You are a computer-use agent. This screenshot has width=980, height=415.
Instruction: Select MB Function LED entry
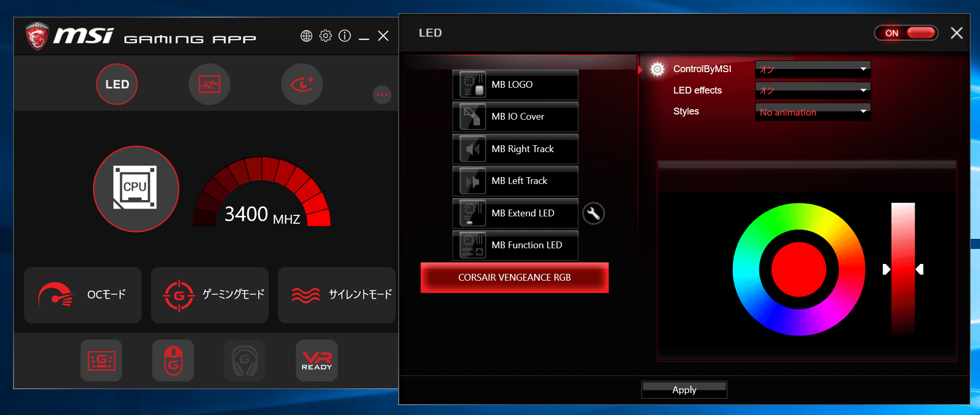point(515,245)
